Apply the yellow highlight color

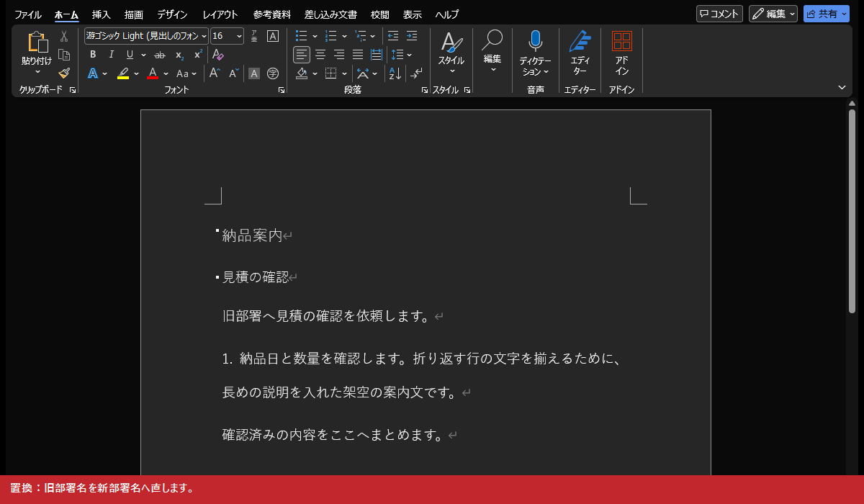tap(123, 73)
